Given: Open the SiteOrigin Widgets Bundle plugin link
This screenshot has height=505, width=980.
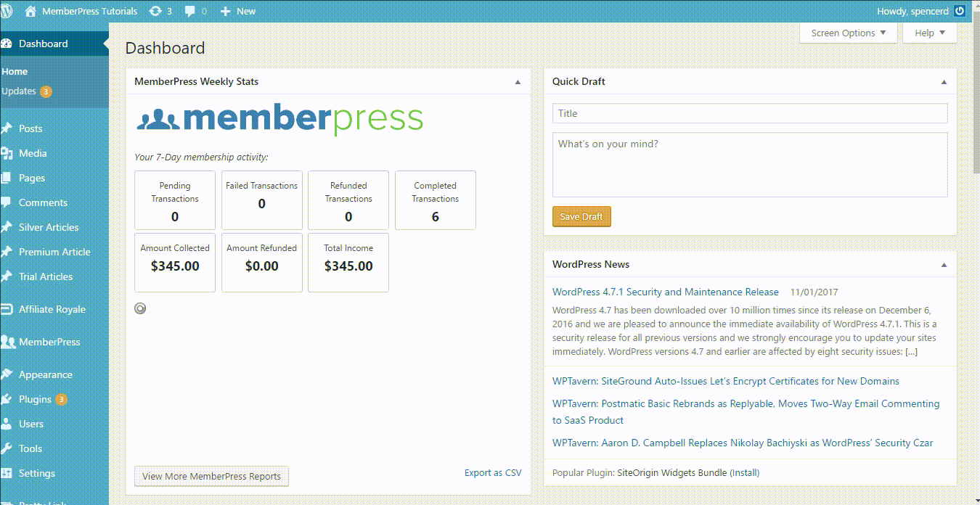Looking at the screenshot, I should (x=671, y=472).
